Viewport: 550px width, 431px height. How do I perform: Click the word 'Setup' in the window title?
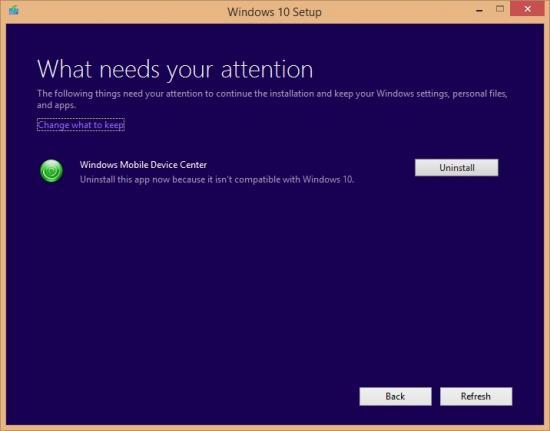pos(307,12)
